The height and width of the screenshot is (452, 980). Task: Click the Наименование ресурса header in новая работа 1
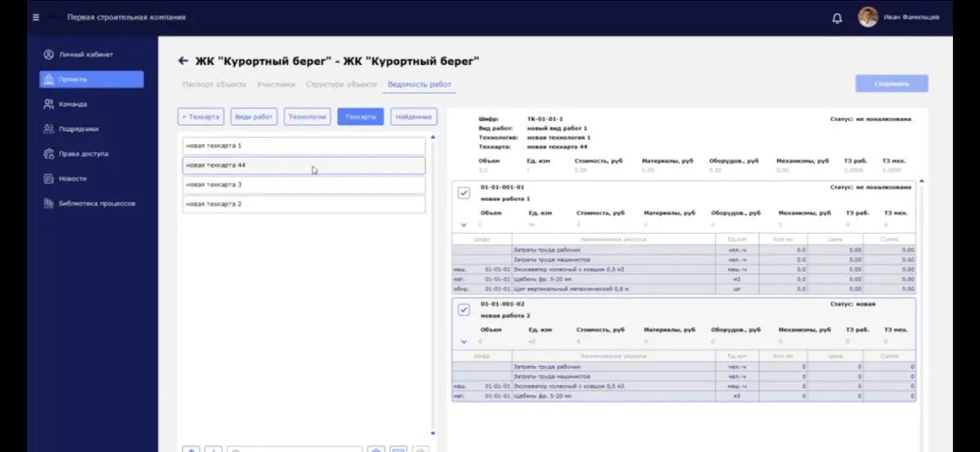(x=614, y=239)
